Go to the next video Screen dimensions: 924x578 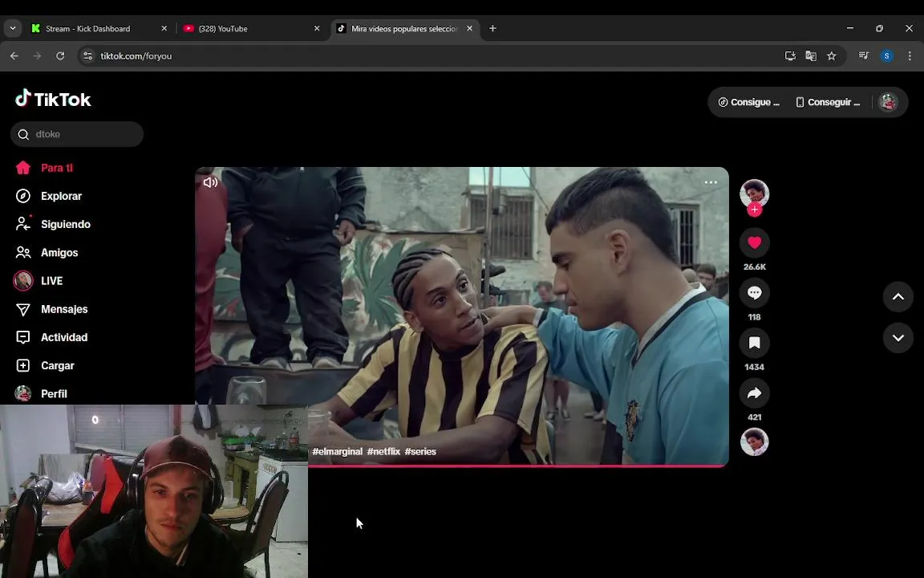click(x=898, y=338)
